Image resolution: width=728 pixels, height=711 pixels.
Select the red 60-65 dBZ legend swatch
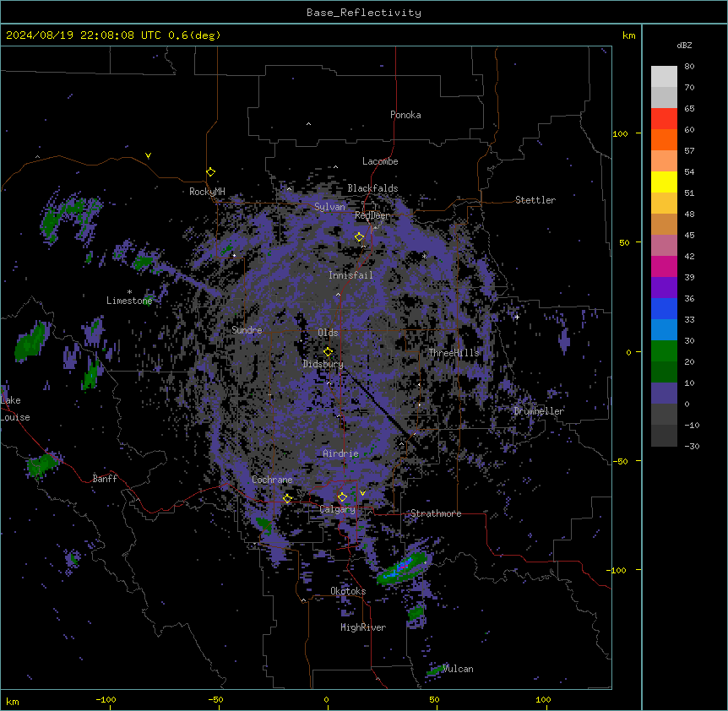coord(664,118)
